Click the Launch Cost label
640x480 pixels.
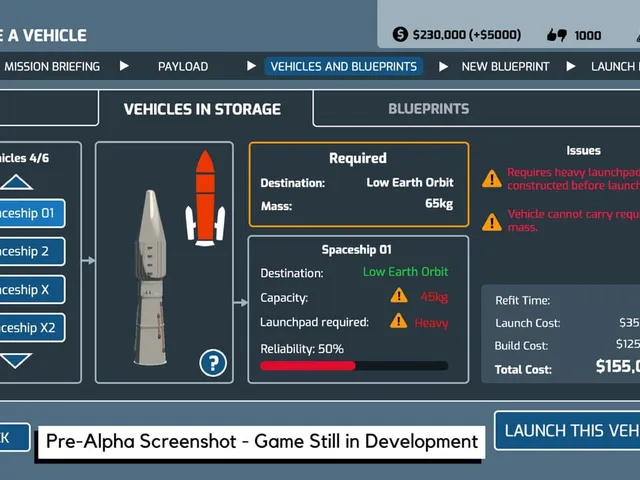pyautogui.click(x=528, y=323)
